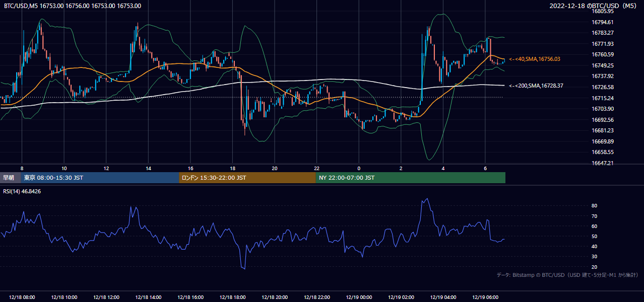Click the data source note mentioning Bitstamp
The height and width of the screenshot is (302, 644).
click(x=568, y=275)
